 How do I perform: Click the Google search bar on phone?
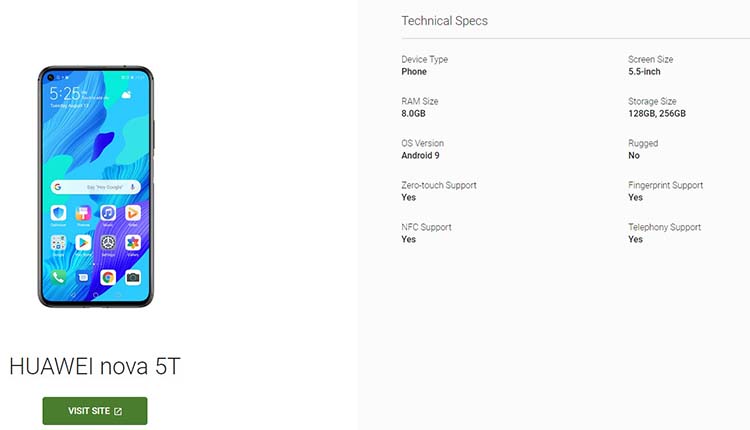(x=96, y=187)
